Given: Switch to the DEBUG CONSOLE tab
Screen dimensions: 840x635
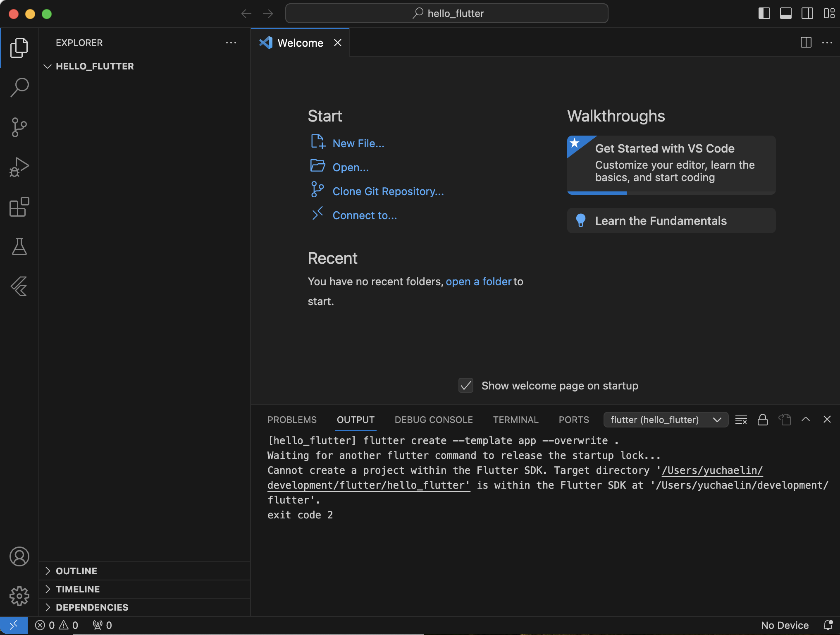Looking at the screenshot, I should pyautogui.click(x=434, y=420).
